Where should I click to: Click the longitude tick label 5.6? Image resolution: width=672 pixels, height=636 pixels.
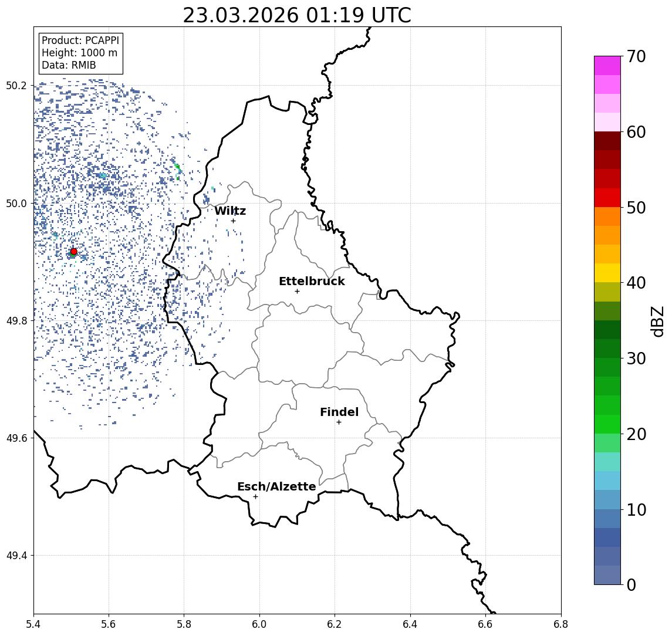click(109, 624)
